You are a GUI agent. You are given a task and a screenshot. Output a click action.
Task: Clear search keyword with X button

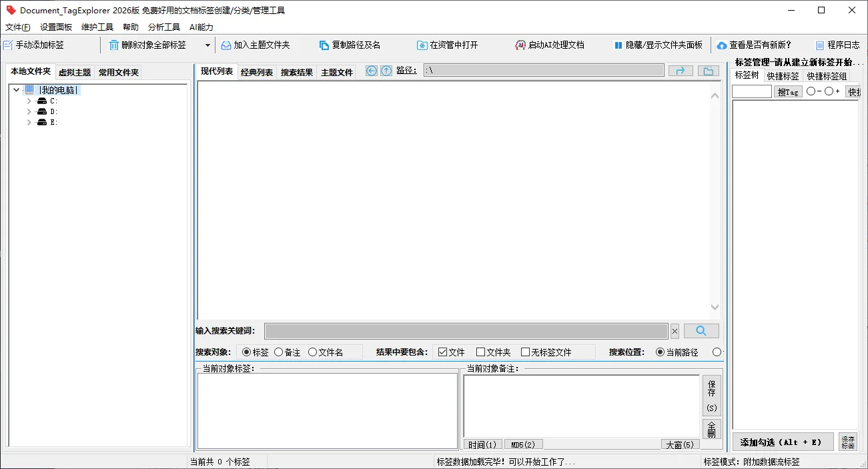click(x=675, y=331)
